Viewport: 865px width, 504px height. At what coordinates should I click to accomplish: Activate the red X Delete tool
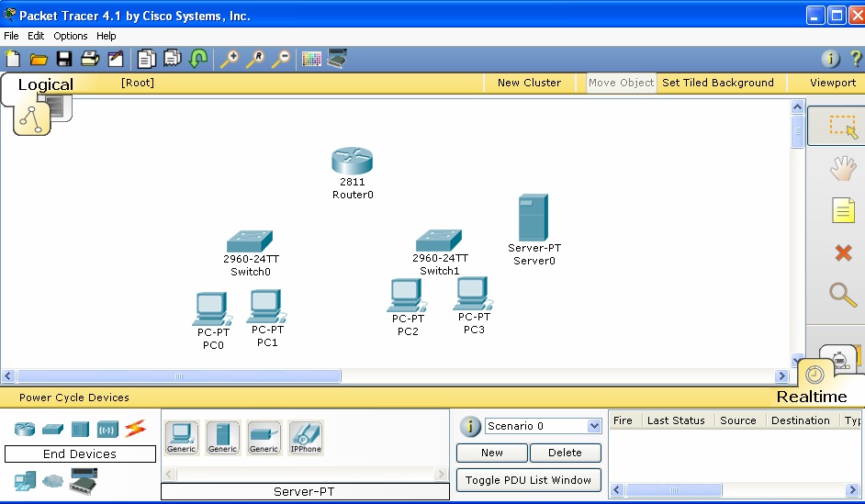point(843,253)
